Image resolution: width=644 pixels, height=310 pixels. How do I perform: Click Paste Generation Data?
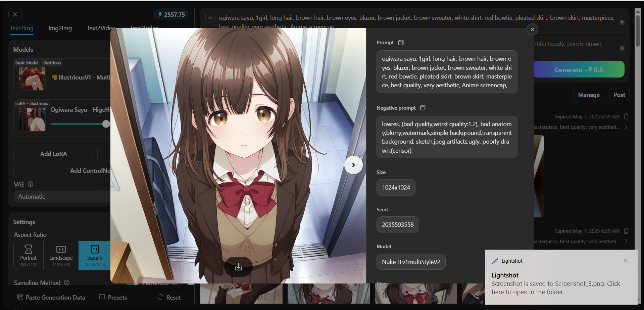tap(51, 297)
